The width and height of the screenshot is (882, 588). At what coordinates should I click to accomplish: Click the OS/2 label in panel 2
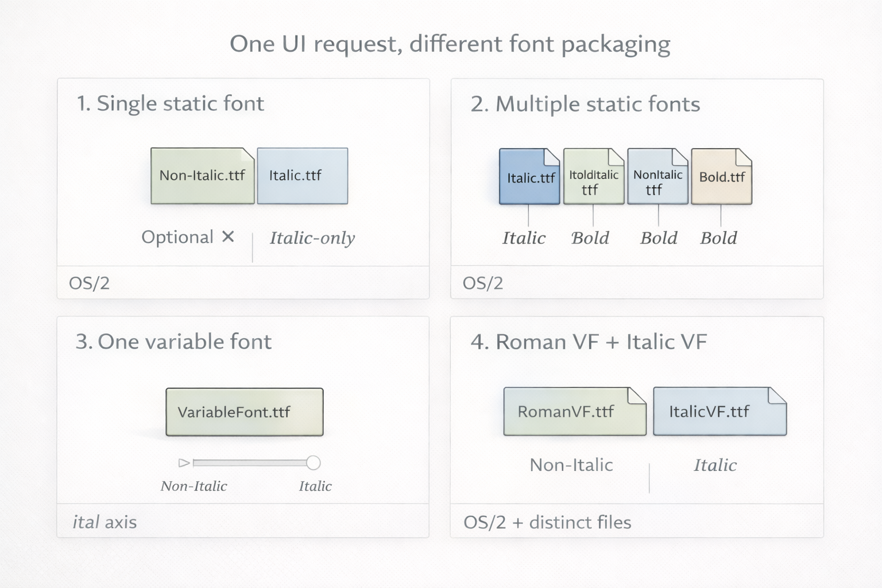tap(482, 283)
